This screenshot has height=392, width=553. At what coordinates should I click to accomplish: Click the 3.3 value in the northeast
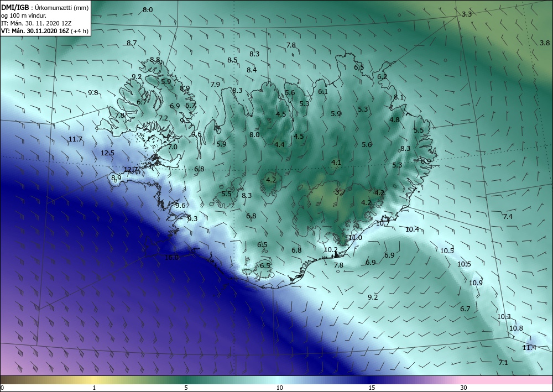[467, 14]
